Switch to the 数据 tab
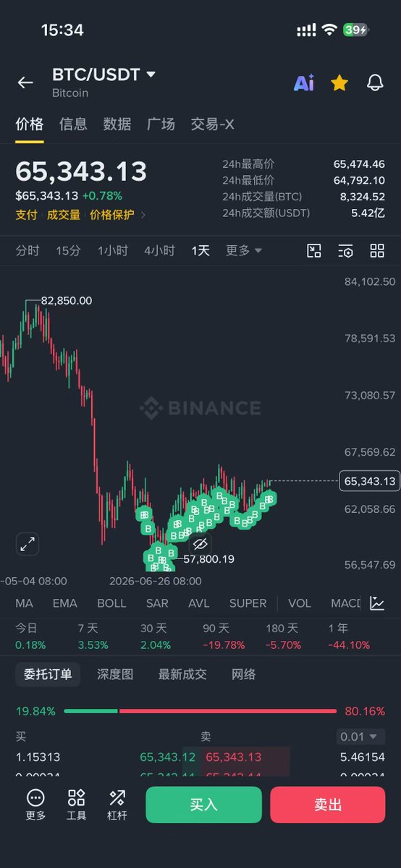The height and width of the screenshot is (868, 401). 117,124
